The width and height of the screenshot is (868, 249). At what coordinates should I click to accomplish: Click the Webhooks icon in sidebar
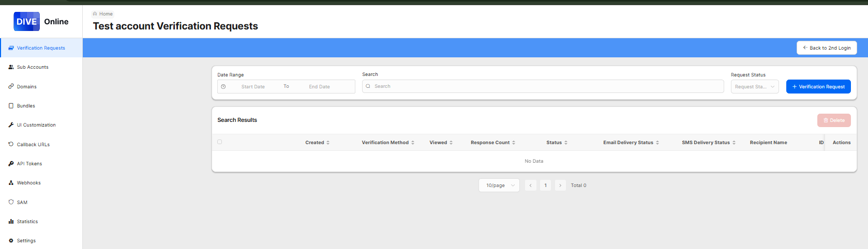coord(11,183)
